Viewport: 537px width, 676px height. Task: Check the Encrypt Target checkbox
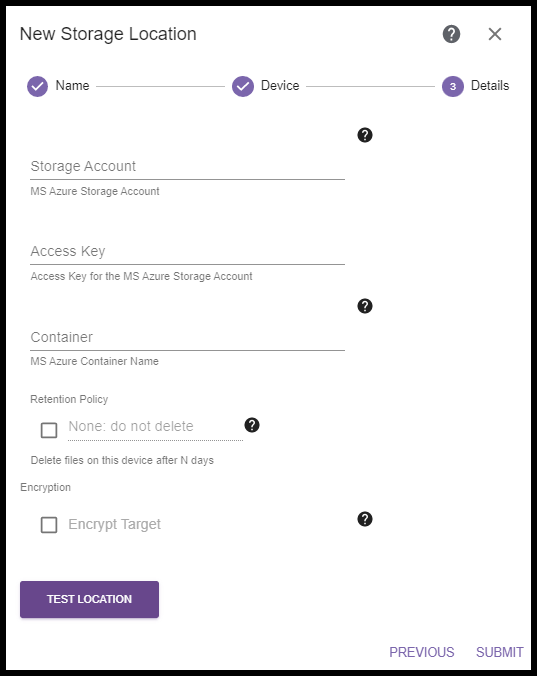point(49,525)
